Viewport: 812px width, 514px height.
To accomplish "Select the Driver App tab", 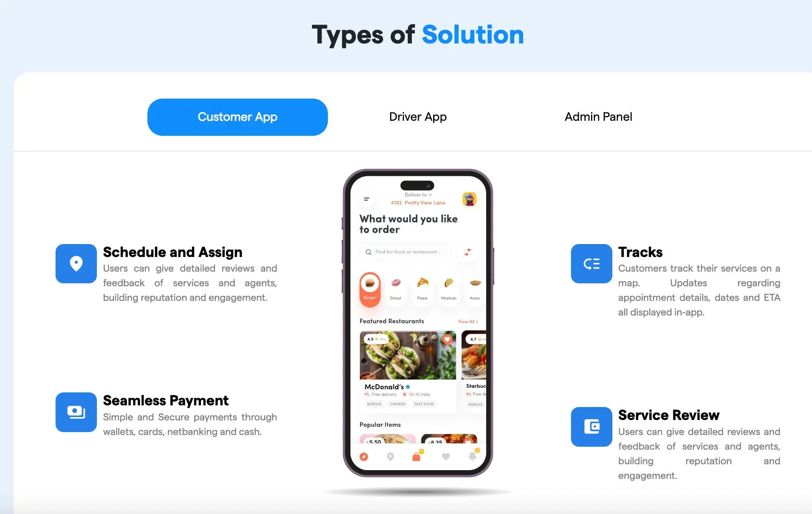I will tap(418, 117).
